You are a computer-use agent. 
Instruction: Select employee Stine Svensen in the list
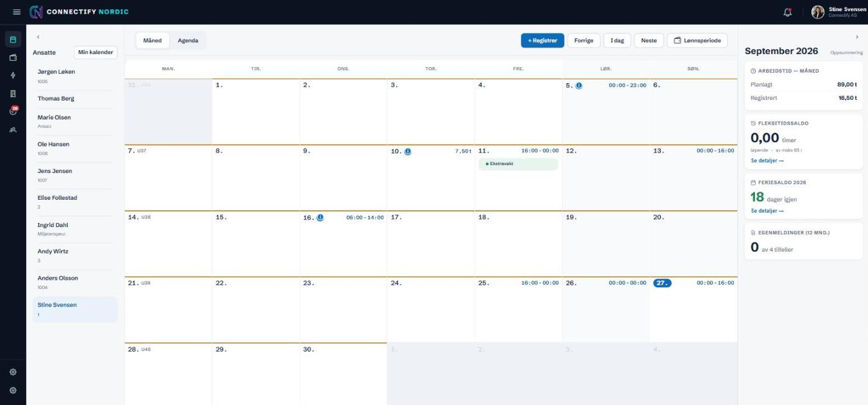tap(75, 309)
